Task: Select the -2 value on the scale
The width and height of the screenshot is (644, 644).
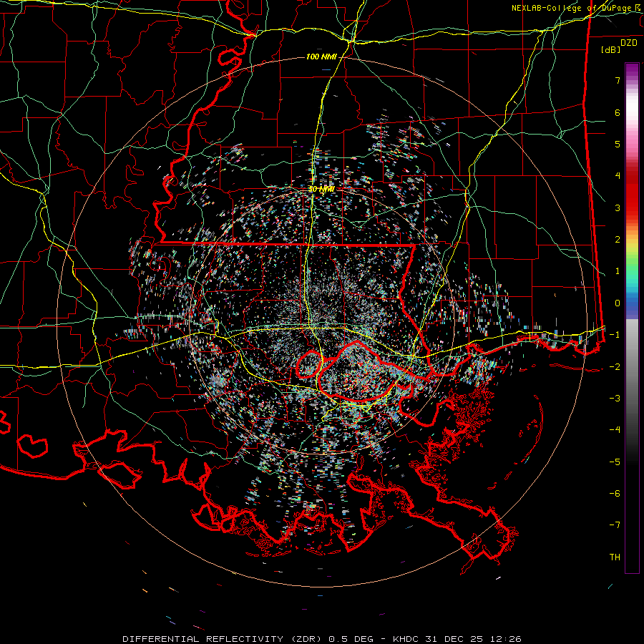Action: (615, 366)
